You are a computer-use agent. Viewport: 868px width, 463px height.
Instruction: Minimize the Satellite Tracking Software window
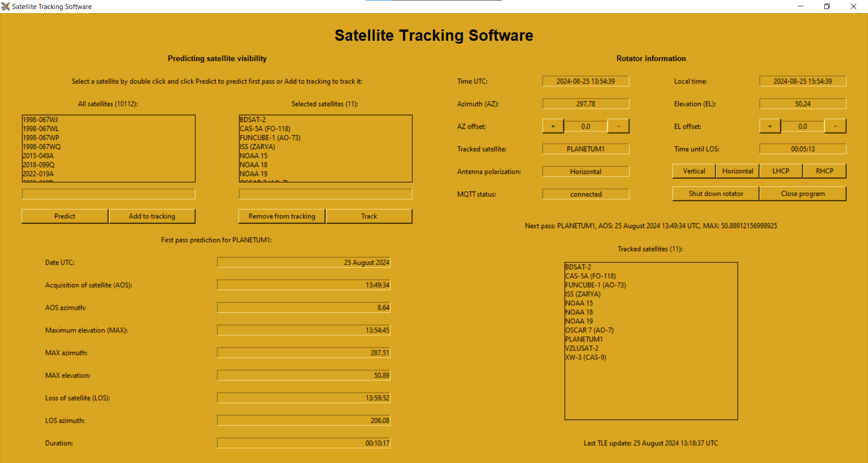coord(801,6)
